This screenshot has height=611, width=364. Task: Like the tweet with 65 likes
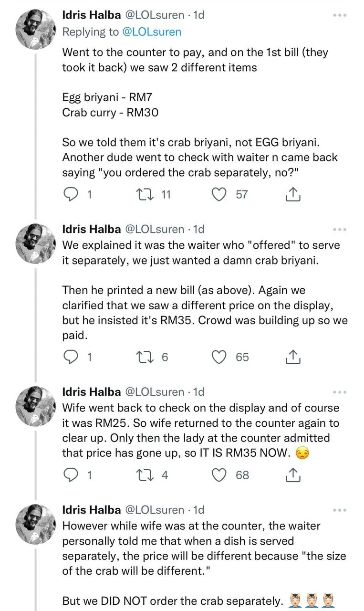pos(219,357)
